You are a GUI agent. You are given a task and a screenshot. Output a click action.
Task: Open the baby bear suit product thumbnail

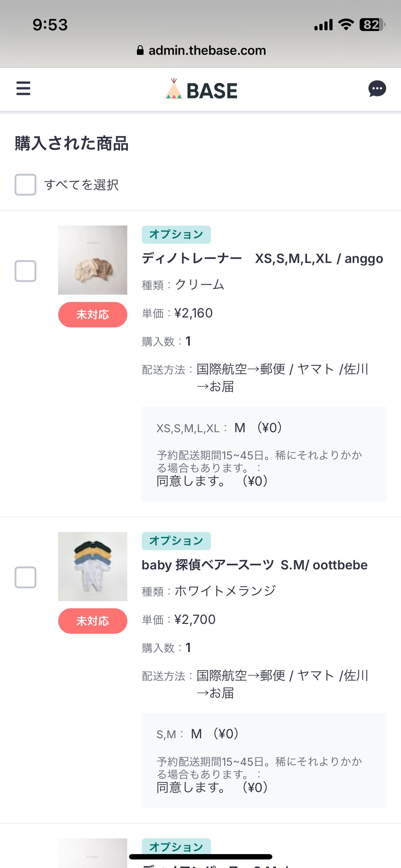click(x=93, y=567)
